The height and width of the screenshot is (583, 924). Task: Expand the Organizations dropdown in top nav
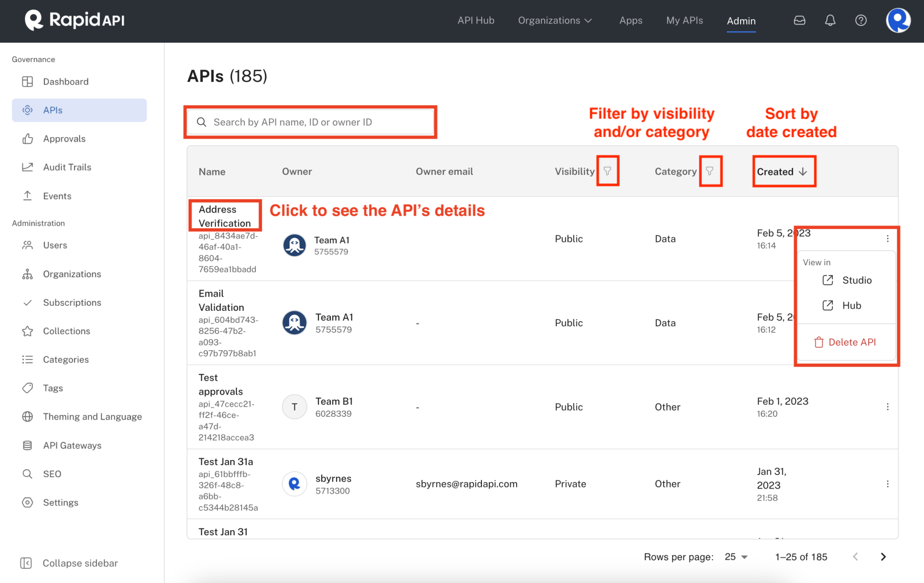click(x=555, y=20)
